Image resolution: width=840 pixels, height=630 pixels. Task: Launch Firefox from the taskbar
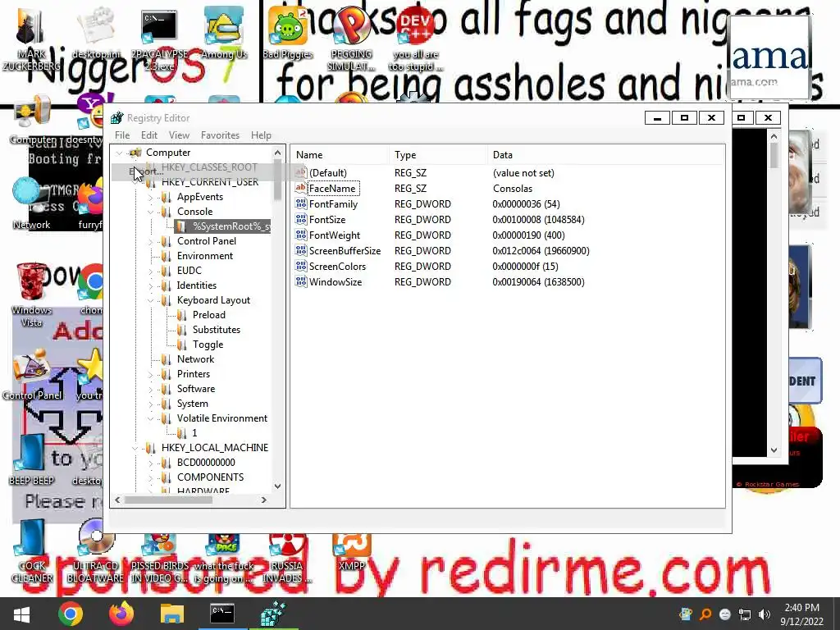click(x=121, y=614)
